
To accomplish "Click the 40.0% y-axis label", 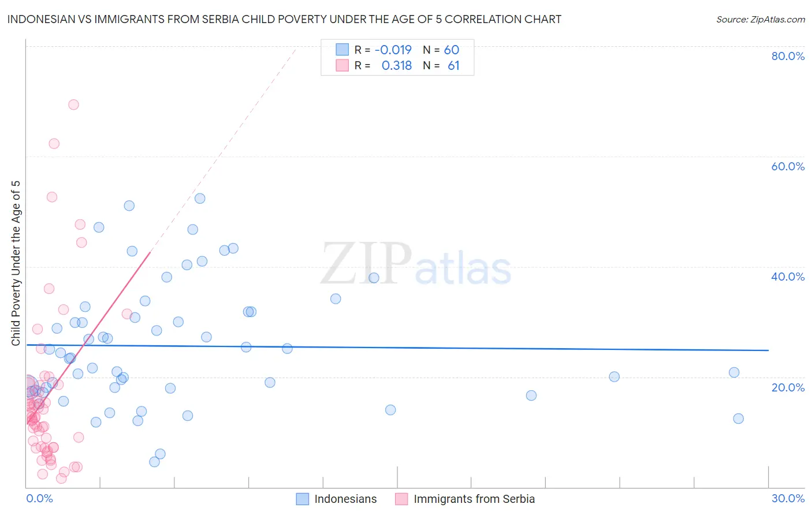I will click(x=788, y=277).
